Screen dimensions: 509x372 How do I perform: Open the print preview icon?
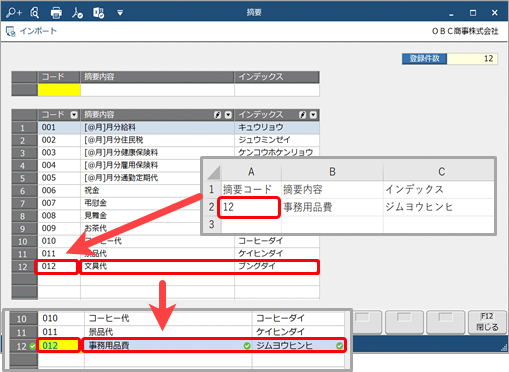click(x=34, y=13)
